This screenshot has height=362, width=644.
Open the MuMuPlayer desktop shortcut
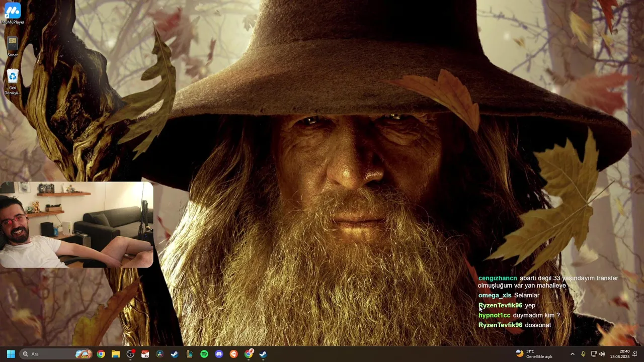coord(13,14)
